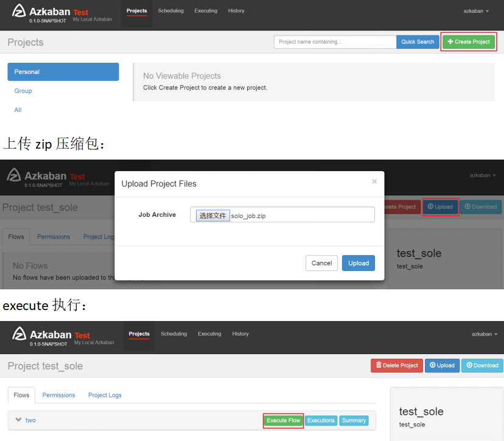The height and width of the screenshot is (441, 504).
Task: Click Azkaban logo in top screenshot header
Action: (19, 10)
